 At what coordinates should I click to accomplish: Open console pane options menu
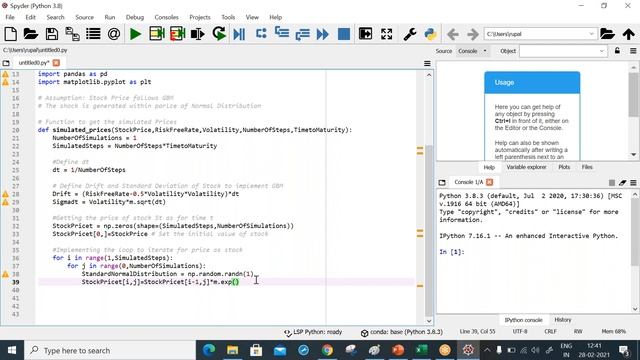[x=633, y=182]
